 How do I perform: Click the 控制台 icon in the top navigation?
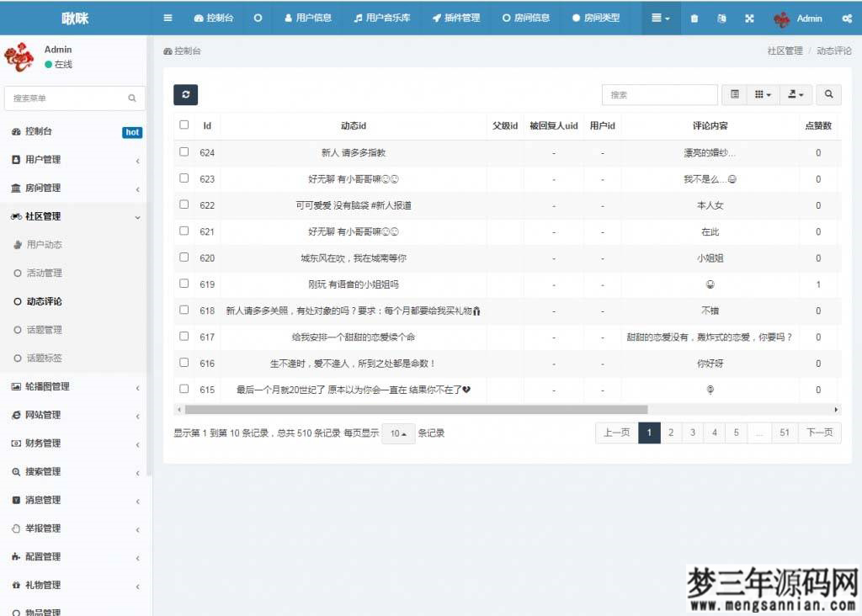click(x=213, y=18)
